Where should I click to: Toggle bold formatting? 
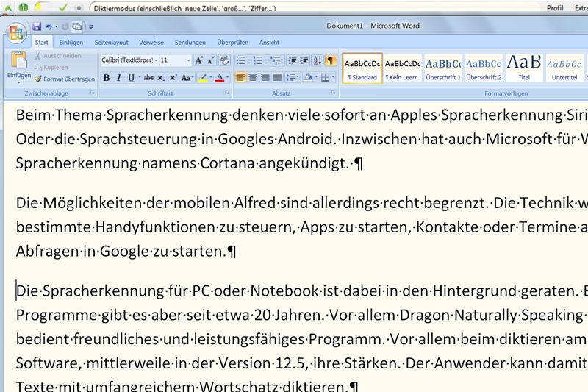tap(107, 78)
